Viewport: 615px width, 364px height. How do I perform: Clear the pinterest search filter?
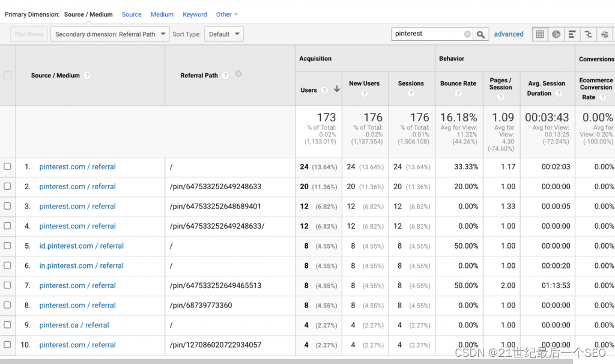pos(467,34)
